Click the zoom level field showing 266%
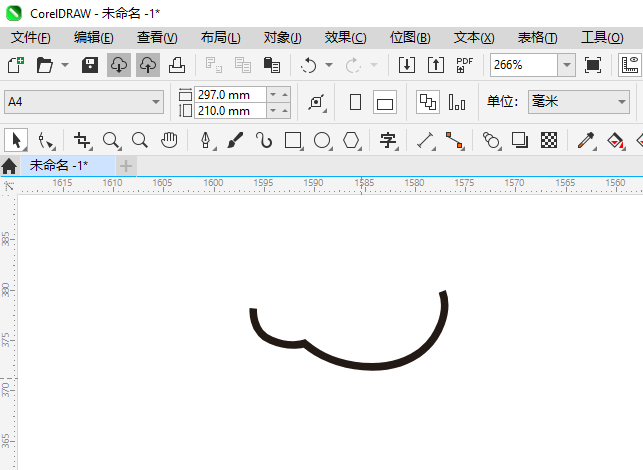The height and width of the screenshot is (470, 643). point(524,65)
